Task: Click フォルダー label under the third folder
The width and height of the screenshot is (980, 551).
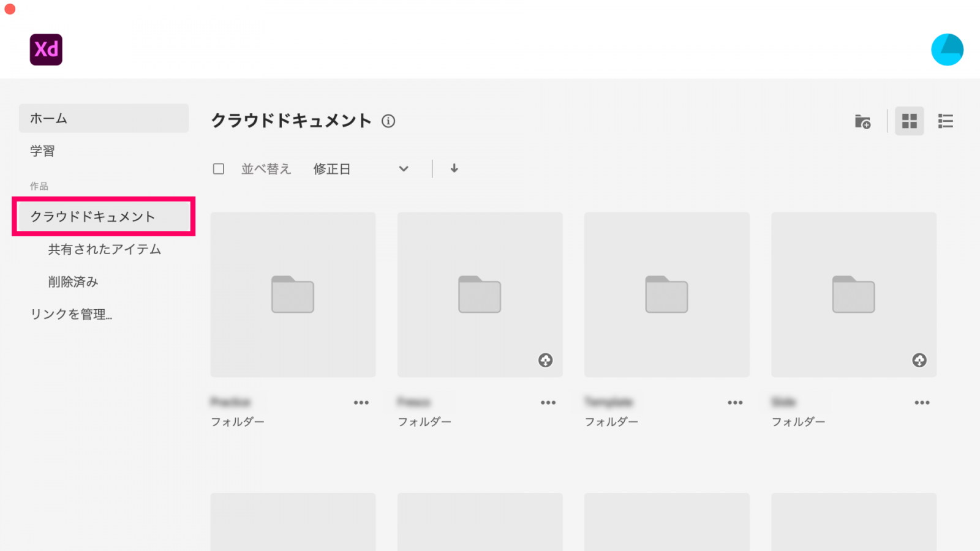Action: (x=611, y=422)
